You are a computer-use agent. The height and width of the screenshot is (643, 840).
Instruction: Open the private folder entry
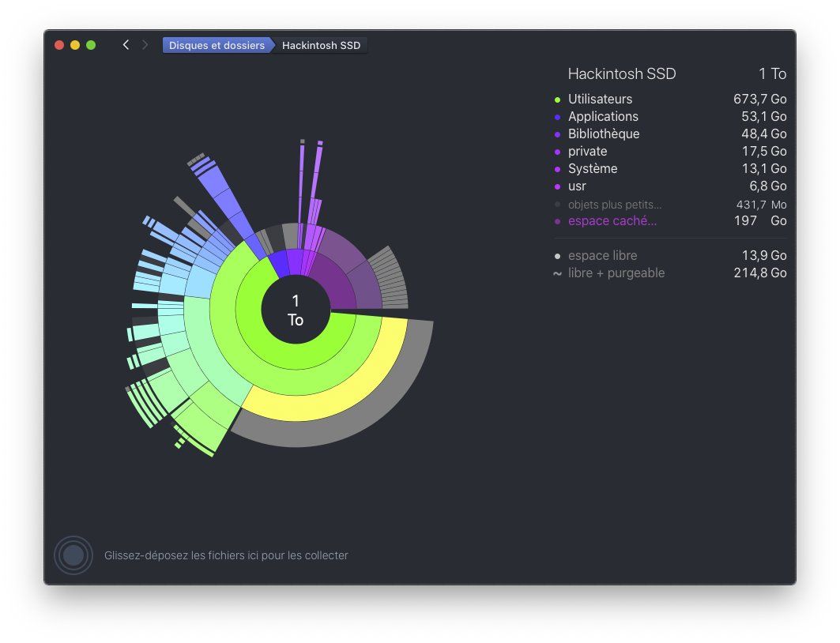pyautogui.click(x=587, y=152)
